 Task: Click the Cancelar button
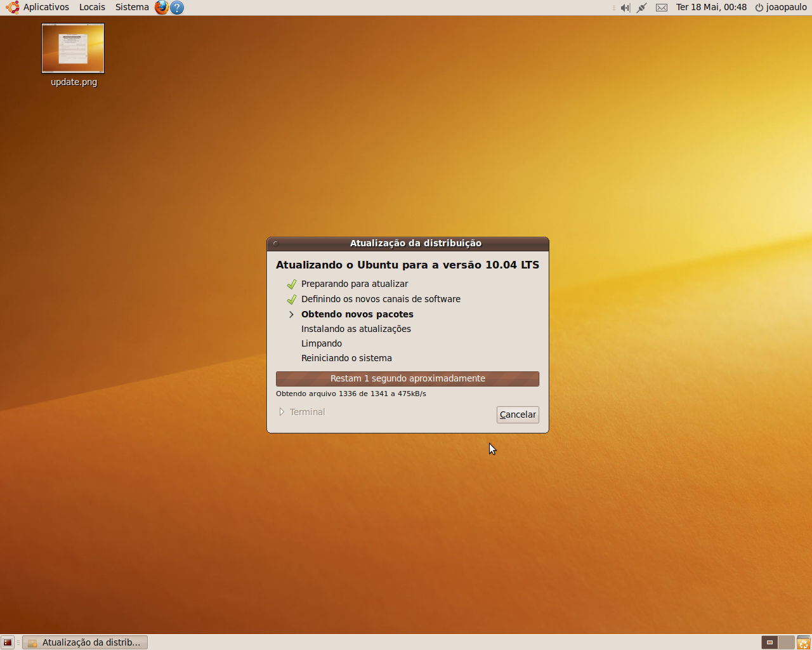[x=518, y=415]
